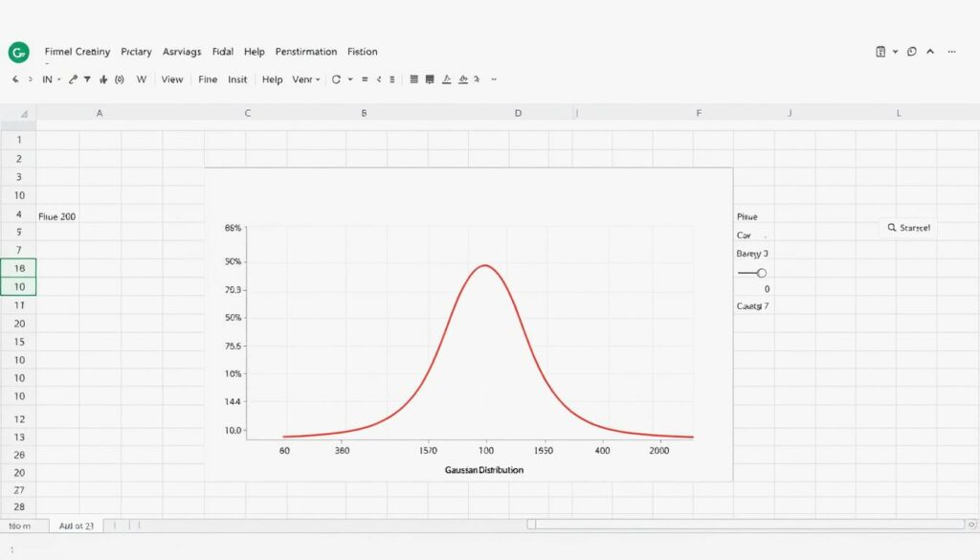The image size is (980, 560).
Task: Open the dropdown arrow beside calculator icon
Action: (x=895, y=52)
